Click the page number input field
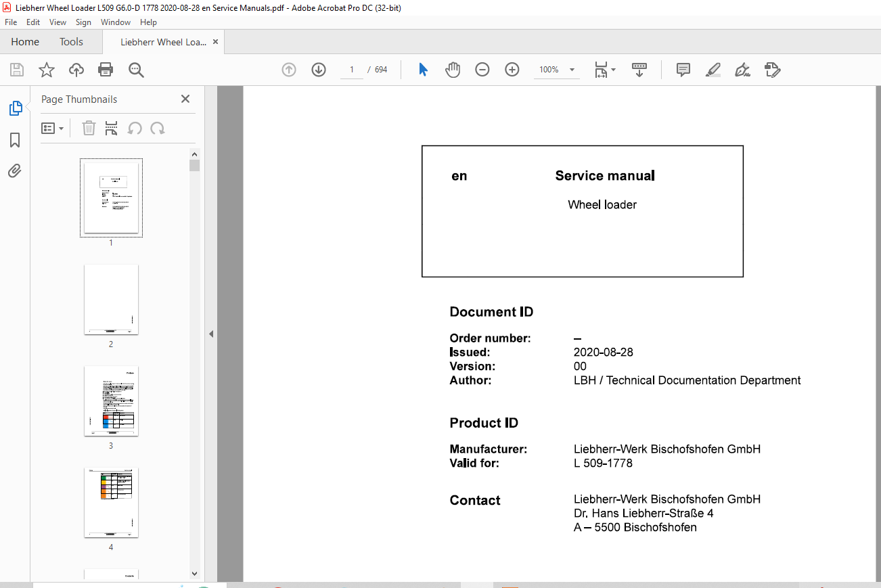The image size is (881, 588). point(352,70)
